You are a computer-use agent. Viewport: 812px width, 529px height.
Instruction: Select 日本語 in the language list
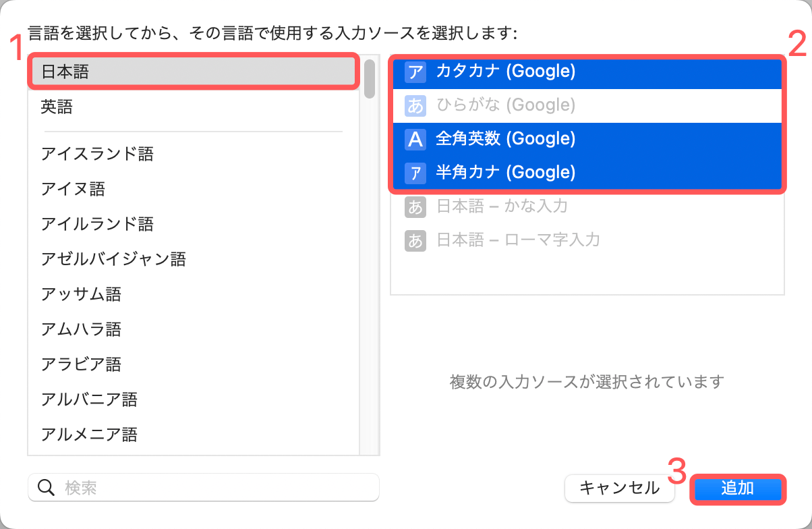194,72
